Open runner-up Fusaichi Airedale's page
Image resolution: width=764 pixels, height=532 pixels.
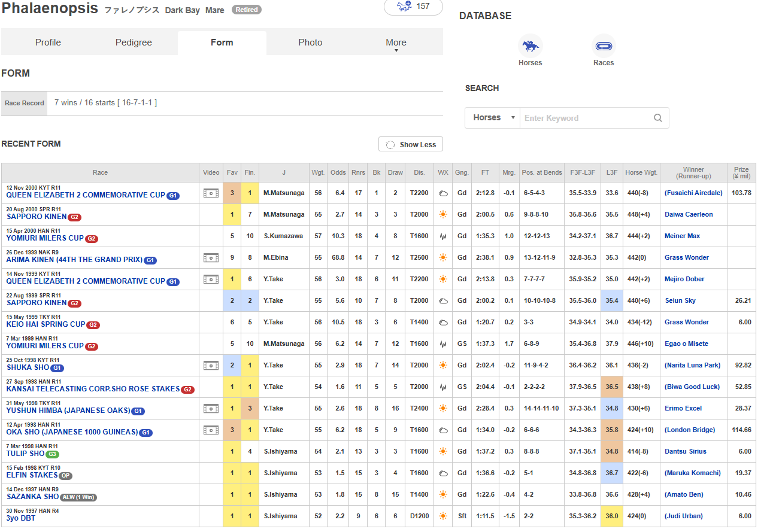(x=693, y=193)
